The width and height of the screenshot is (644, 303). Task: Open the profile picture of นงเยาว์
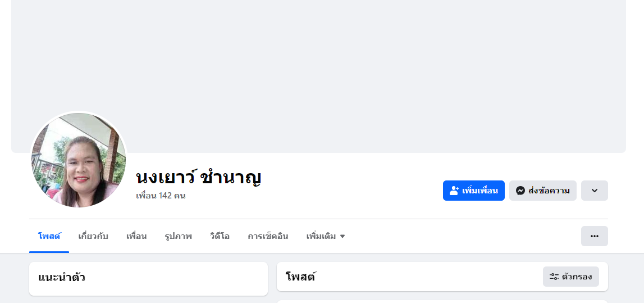tap(79, 160)
